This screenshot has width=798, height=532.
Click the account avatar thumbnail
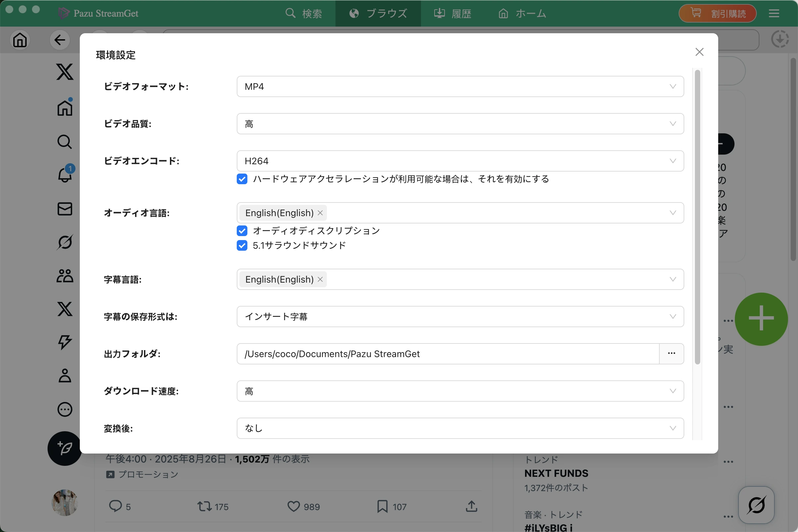click(65, 502)
